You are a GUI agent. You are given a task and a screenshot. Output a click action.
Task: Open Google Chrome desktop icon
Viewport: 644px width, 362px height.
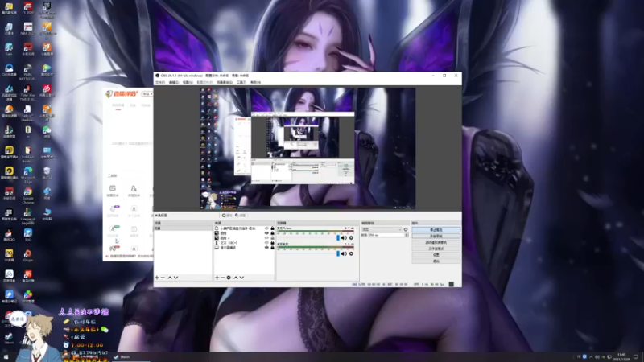click(x=28, y=195)
